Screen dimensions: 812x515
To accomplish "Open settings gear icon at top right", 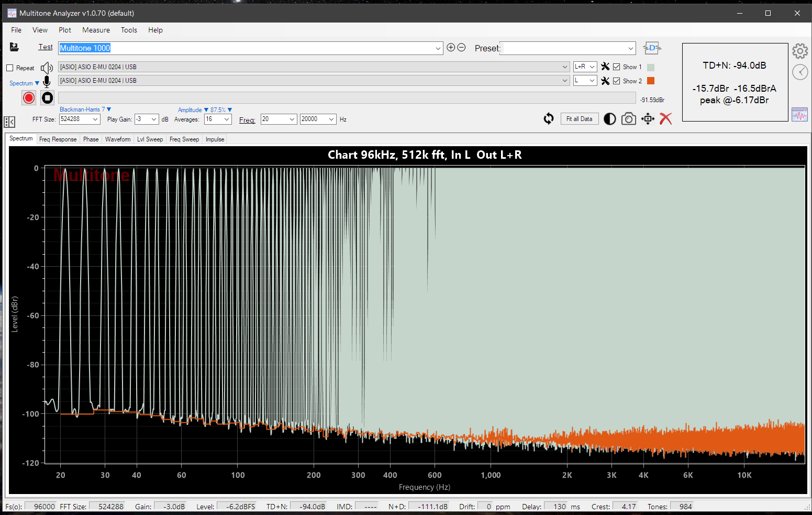I will coord(800,51).
